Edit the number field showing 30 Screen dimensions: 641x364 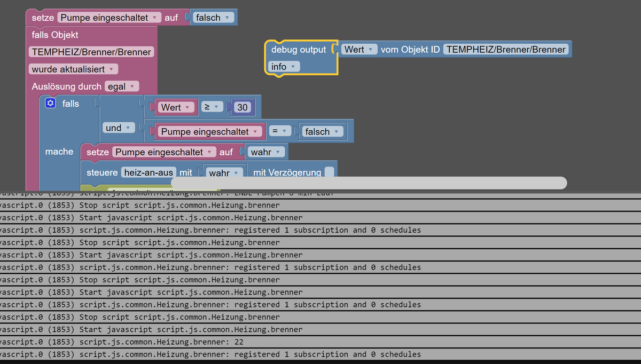tap(243, 107)
